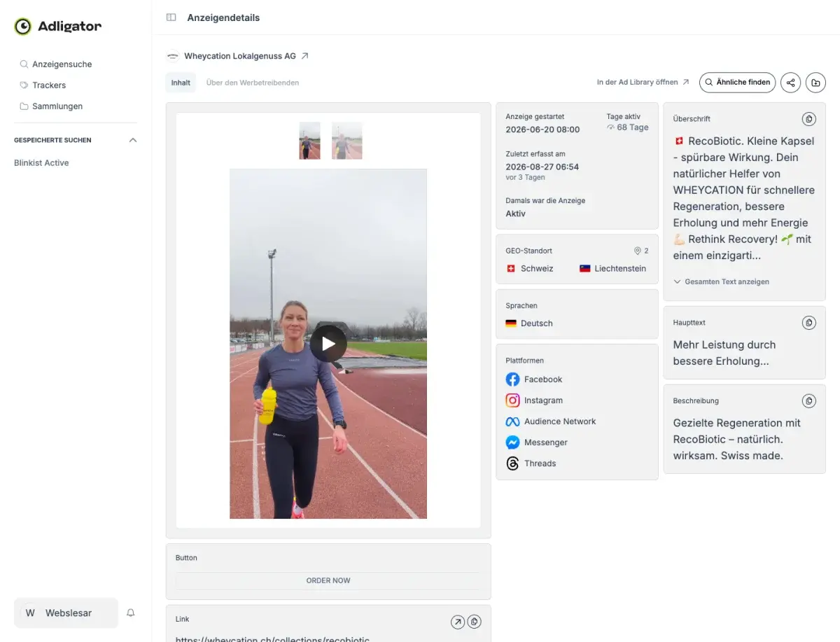The width and height of the screenshot is (840, 642).
Task: Select the first video thumbnail
Action: [x=309, y=141]
